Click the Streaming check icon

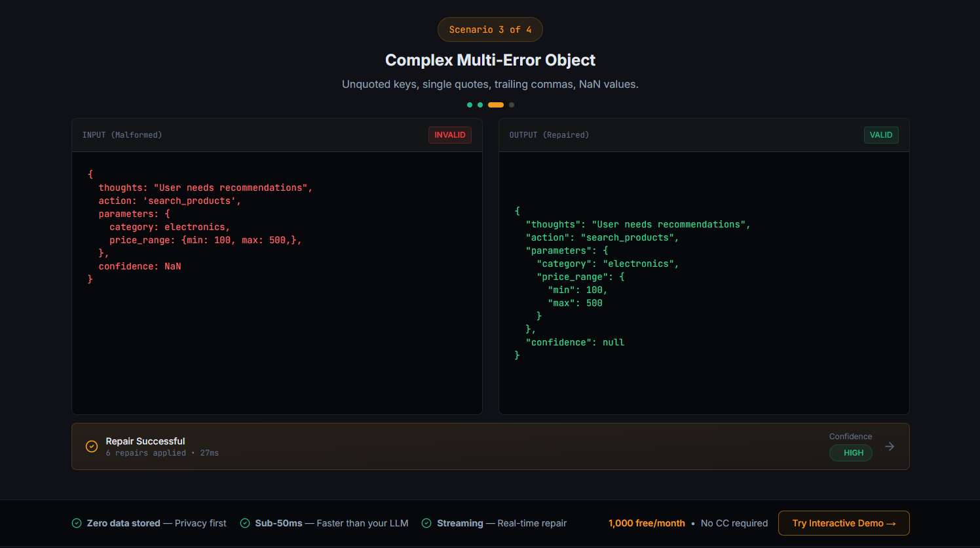426,523
